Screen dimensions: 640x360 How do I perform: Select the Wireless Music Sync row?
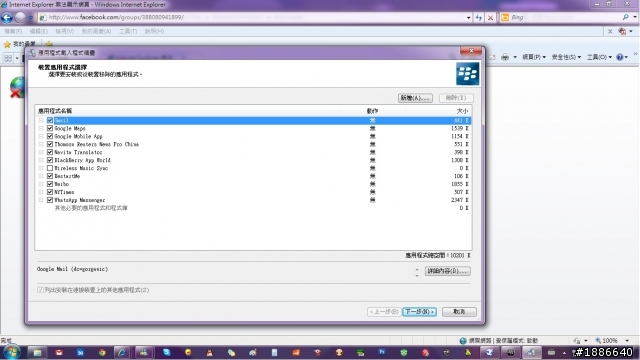pos(253,168)
